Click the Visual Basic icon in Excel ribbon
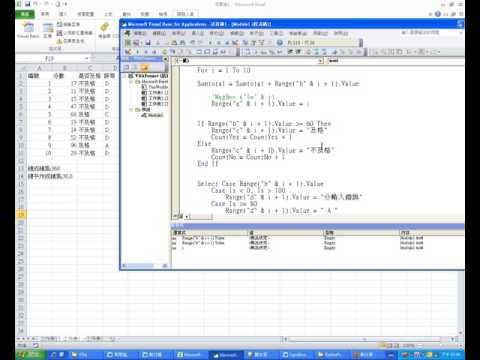This screenshot has width=480, height=360. pos(28,29)
